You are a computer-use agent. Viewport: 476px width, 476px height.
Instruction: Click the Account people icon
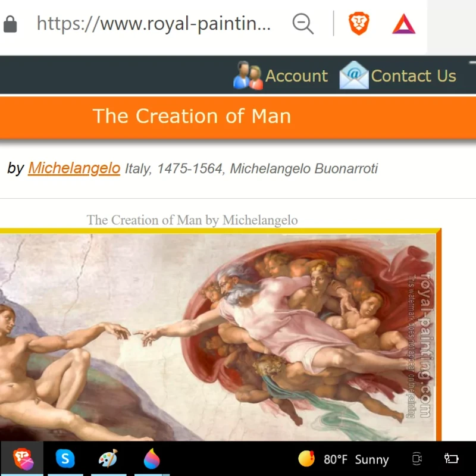point(248,76)
